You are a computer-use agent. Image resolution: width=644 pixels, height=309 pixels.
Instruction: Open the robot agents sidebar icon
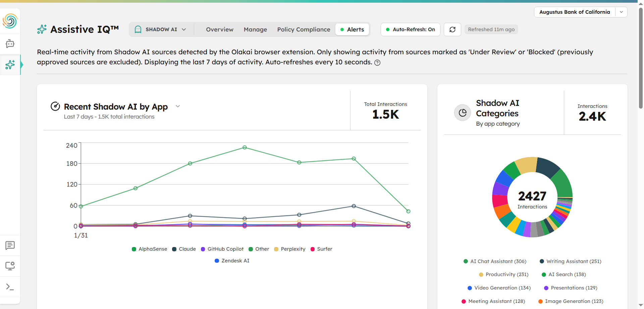[10, 44]
